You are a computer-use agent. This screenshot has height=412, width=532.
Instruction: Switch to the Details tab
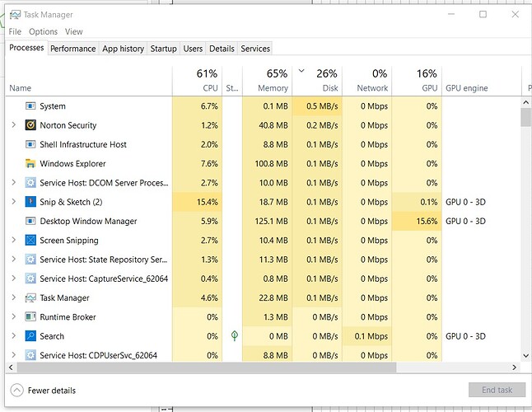click(x=222, y=49)
